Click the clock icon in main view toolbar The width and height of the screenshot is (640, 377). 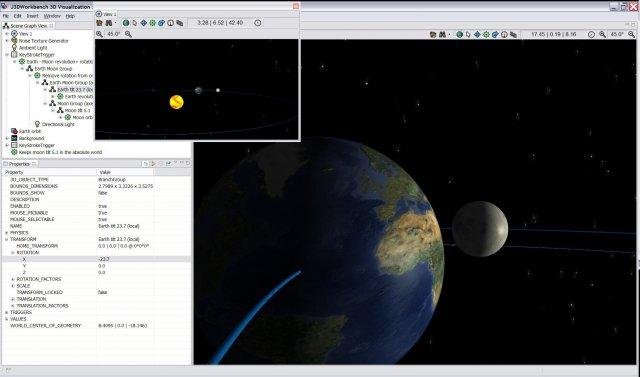tap(591, 35)
